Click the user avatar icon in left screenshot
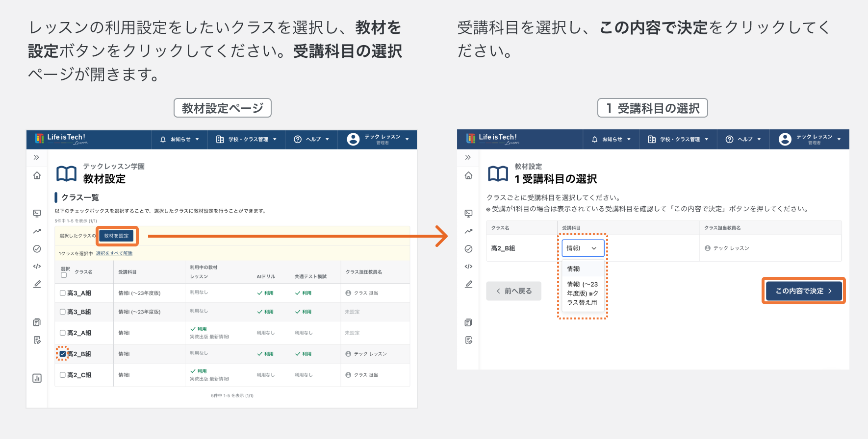This screenshot has width=868, height=439. click(x=353, y=140)
